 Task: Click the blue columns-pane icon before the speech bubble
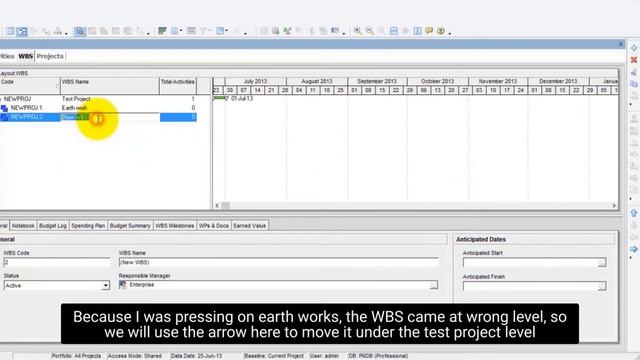417,31
